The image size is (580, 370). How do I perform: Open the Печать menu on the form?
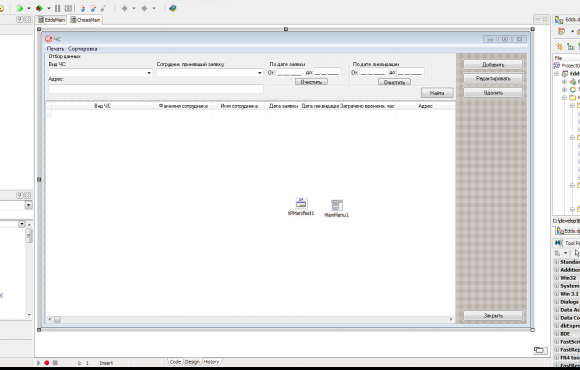[55, 49]
